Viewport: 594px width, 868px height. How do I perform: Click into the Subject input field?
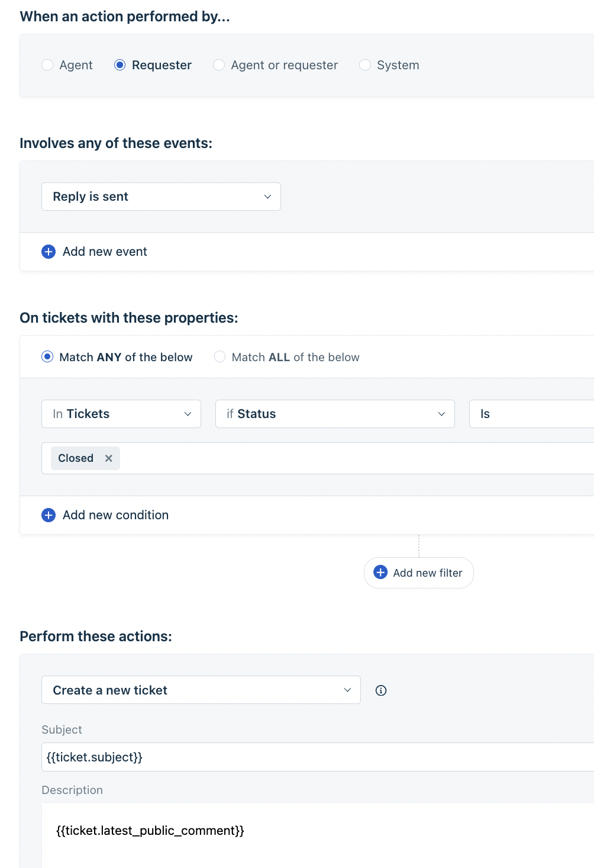[x=318, y=757]
